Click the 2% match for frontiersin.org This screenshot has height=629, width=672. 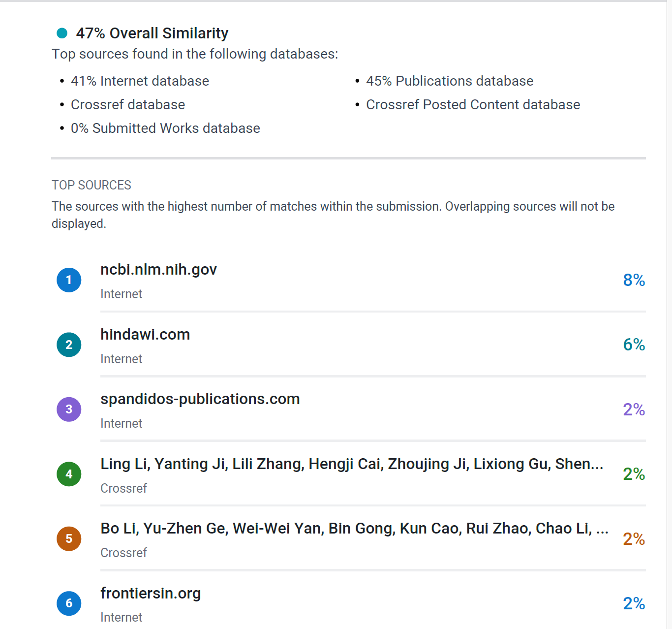click(x=634, y=603)
